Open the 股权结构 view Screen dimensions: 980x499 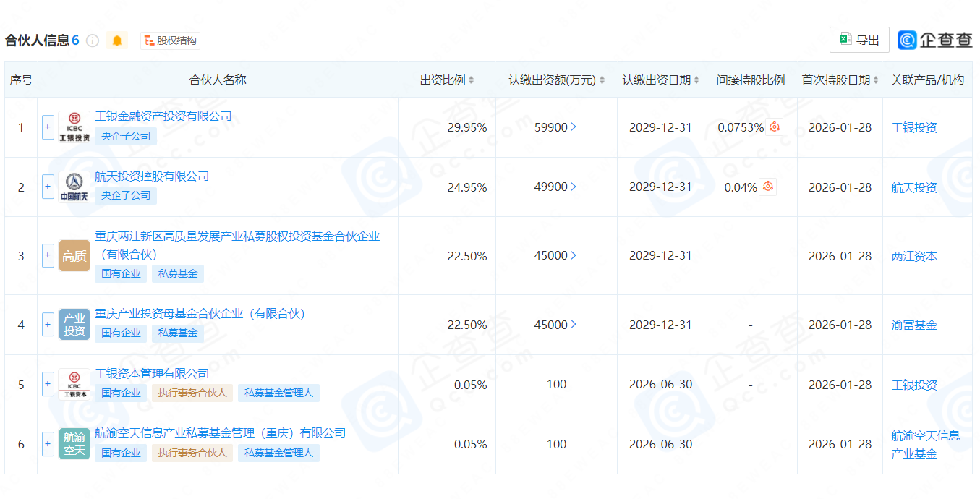coord(169,40)
